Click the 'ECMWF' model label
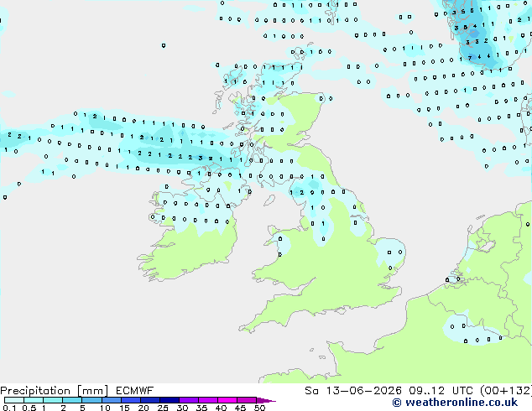The image size is (532, 411). [x=135, y=391]
